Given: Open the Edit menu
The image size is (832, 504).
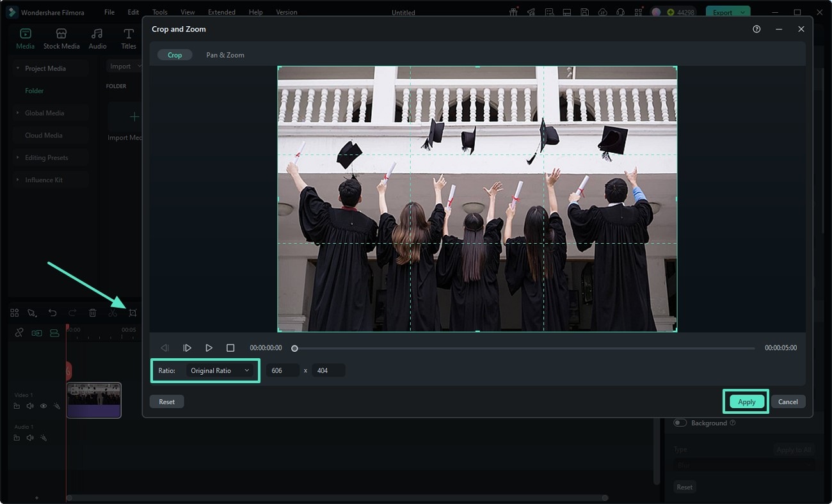Looking at the screenshot, I should coord(133,12).
